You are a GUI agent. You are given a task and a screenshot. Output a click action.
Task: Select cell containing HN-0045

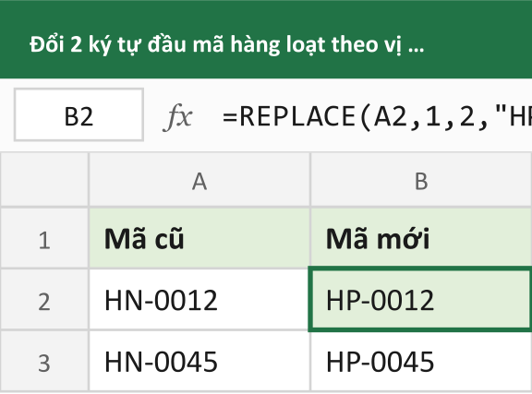tap(199, 361)
